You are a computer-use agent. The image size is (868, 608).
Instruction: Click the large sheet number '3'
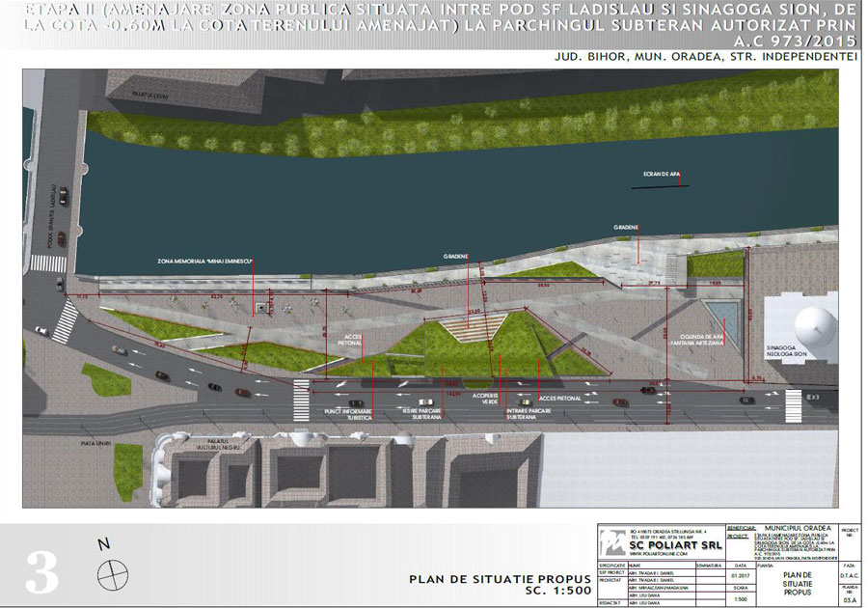tap(41, 572)
